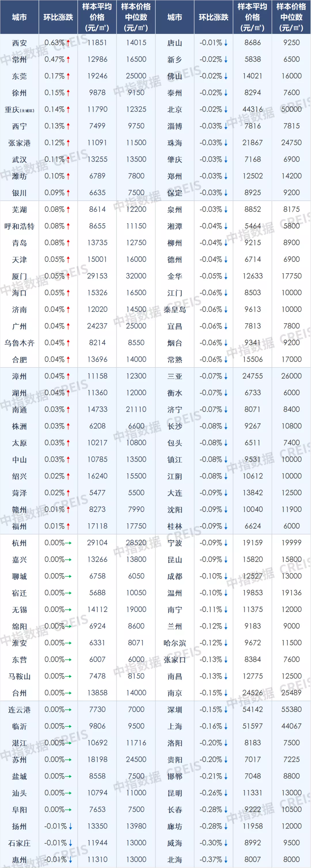Click the city name 呼和浩特

19,226
